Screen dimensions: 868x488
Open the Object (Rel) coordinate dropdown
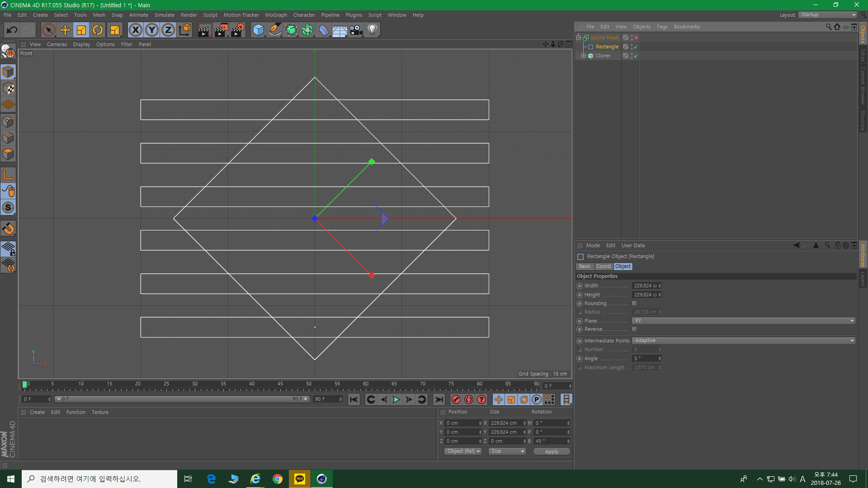click(x=463, y=451)
